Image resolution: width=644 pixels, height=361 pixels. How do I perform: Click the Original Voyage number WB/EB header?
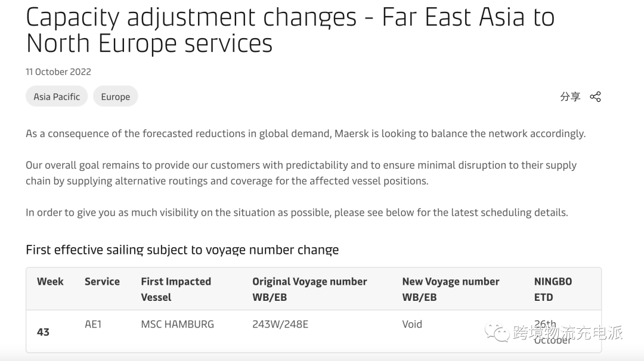(309, 289)
